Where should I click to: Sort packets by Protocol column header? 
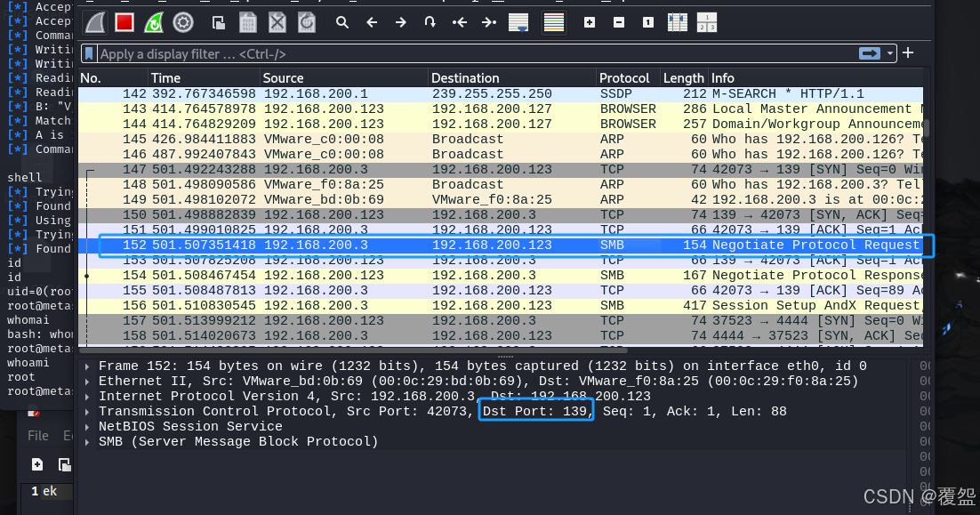[x=628, y=78]
